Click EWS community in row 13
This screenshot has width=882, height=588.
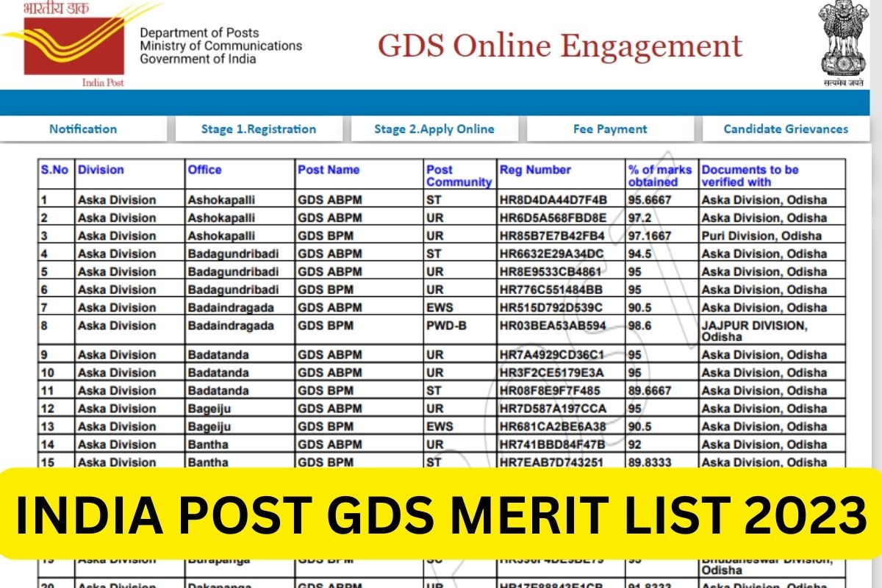440,426
